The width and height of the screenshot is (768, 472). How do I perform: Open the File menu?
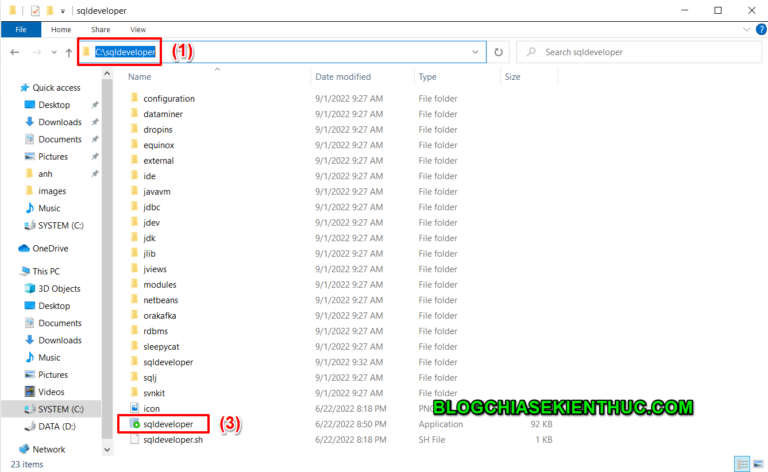(x=20, y=30)
